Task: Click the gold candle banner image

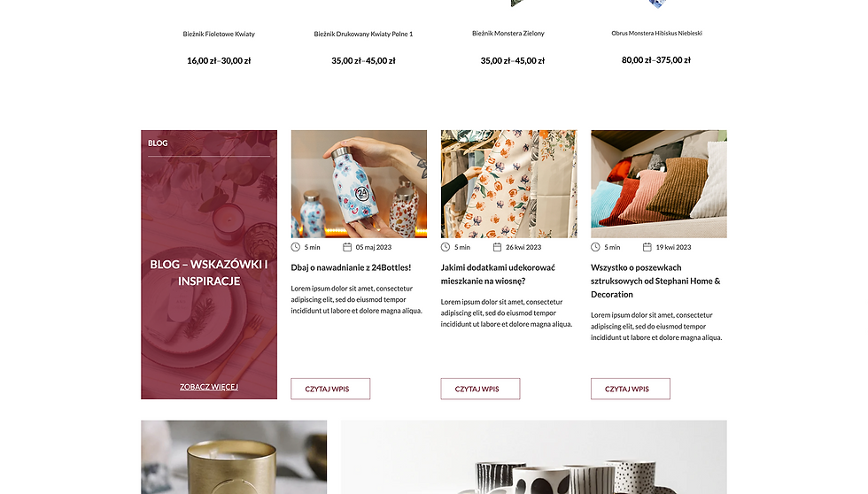Action: click(x=234, y=457)
